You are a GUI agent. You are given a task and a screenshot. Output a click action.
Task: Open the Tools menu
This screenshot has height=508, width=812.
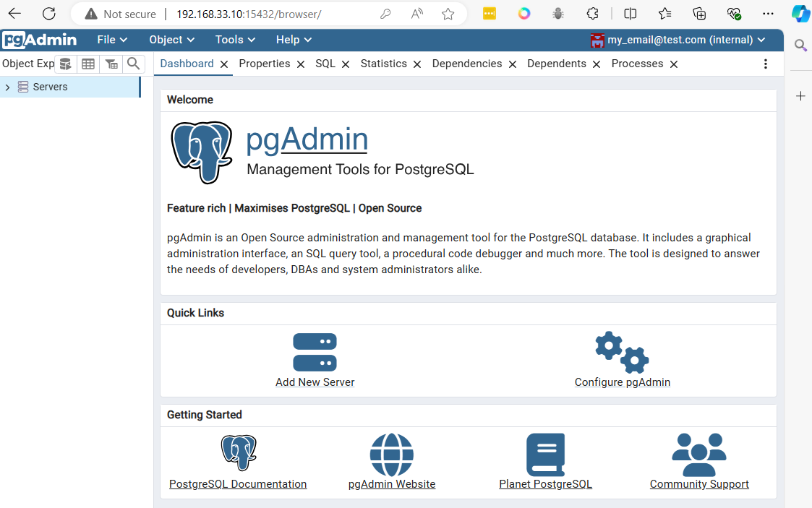(x=234, y=40)
